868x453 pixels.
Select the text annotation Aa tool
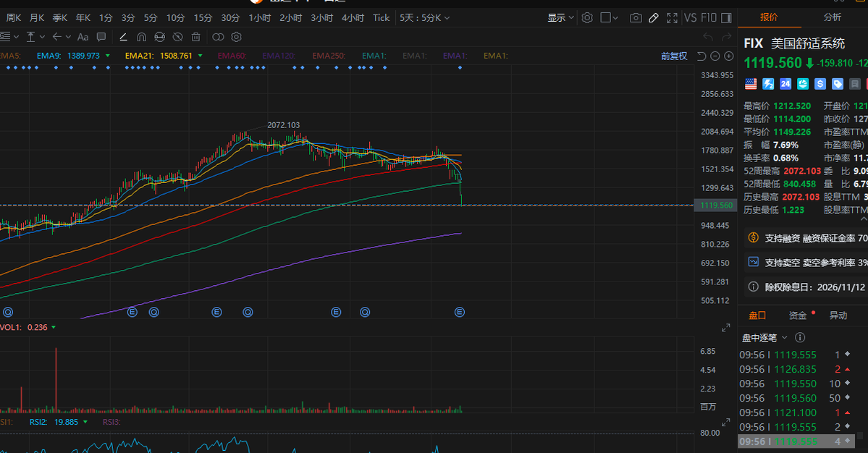[x=83, y=37]
